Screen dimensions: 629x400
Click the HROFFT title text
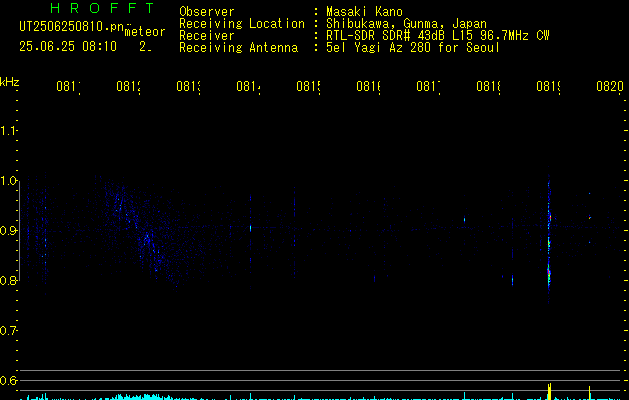coord(103,8)
